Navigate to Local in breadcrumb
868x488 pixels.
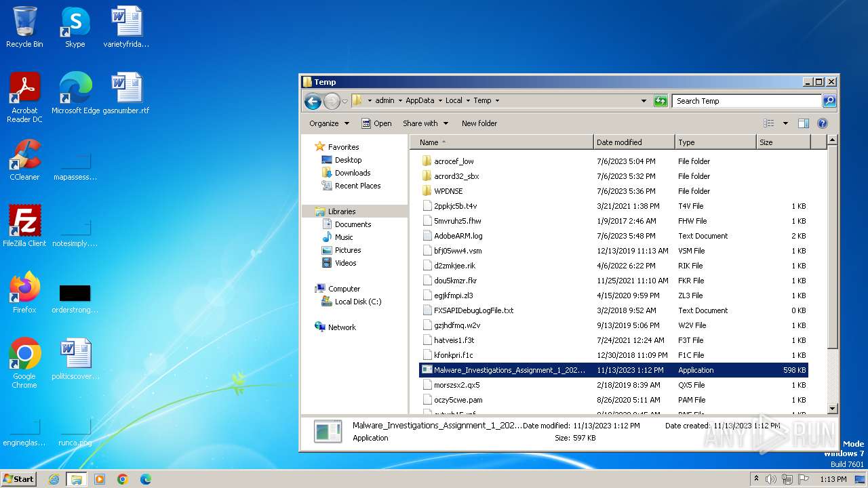(454, 100)
